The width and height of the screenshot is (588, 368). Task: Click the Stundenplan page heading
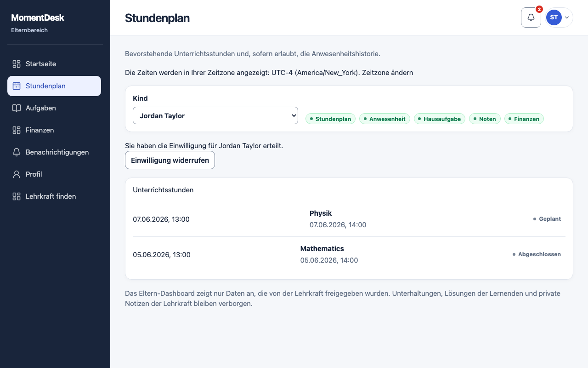(157, 18)
